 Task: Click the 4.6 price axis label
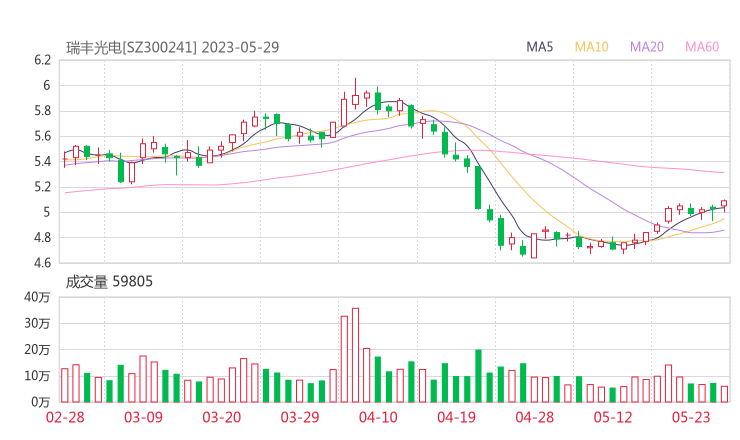coord(42,262)
